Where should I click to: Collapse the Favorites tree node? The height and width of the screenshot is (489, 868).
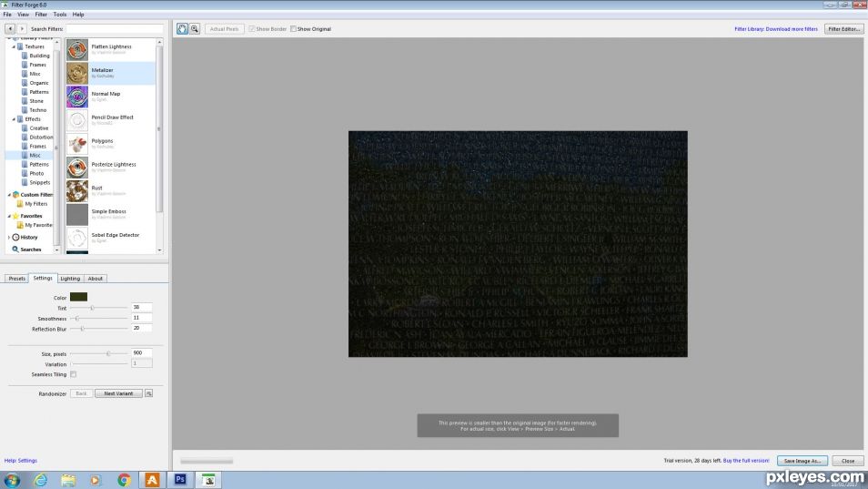9,216
